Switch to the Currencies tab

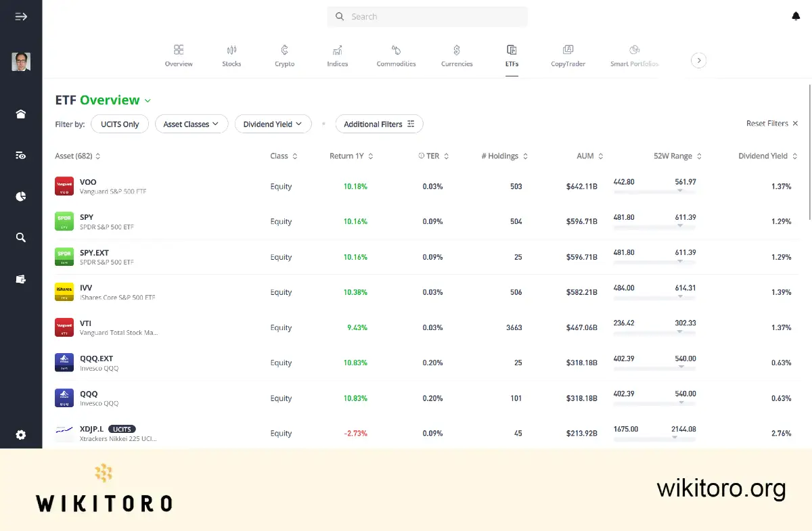tap(457, 56)
